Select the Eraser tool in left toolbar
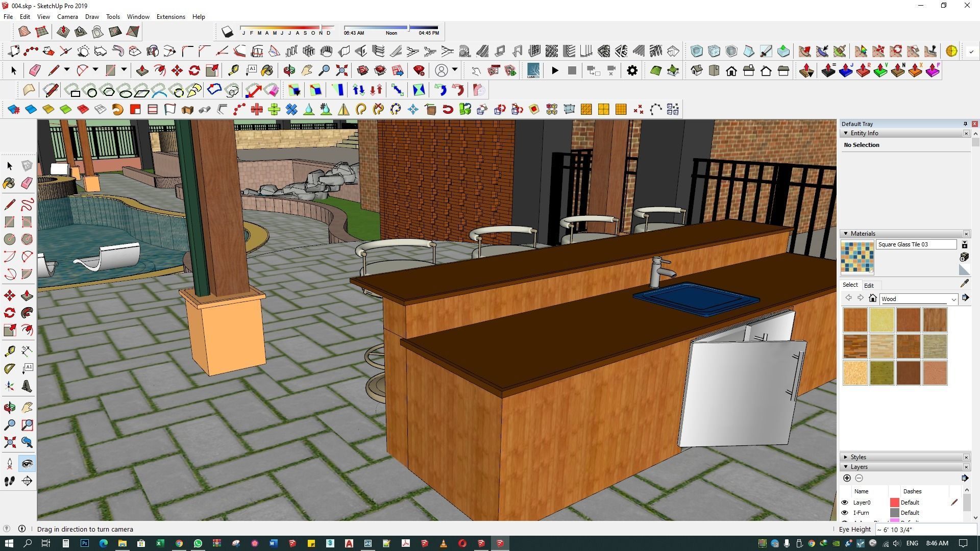Image resolution: width=980 pixels, height=551 pixels. pyautogui.click(x=27, y=183)
